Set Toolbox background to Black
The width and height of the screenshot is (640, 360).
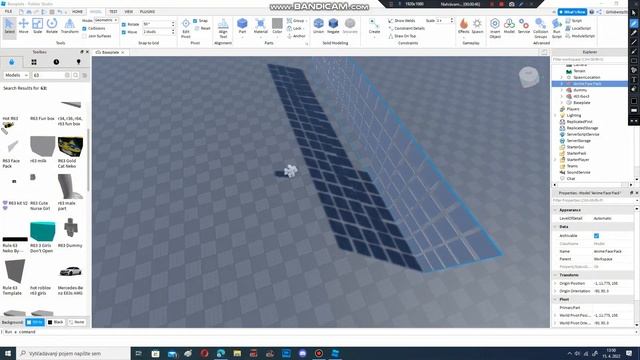click(56, 322)
